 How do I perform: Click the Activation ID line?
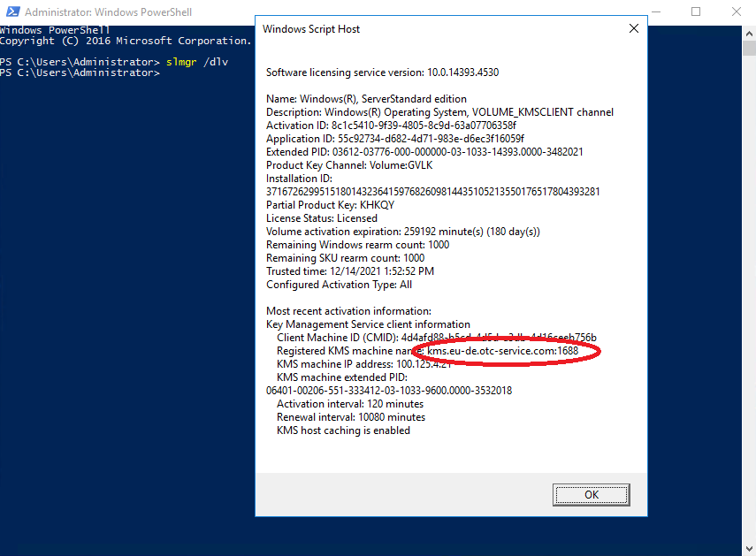point(391,126)
